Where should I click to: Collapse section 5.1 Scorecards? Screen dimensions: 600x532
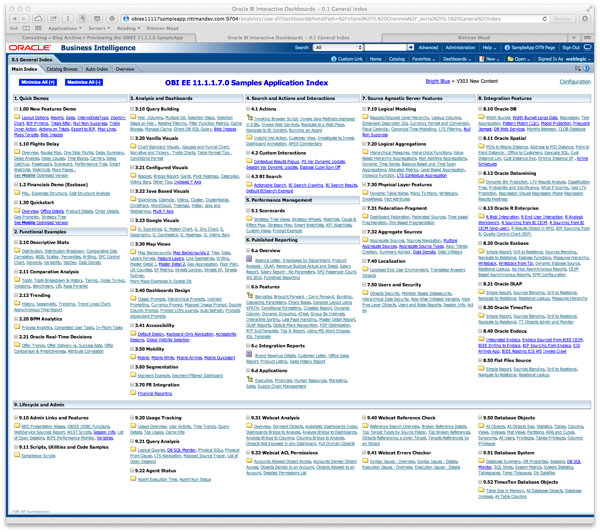[248, 211]
